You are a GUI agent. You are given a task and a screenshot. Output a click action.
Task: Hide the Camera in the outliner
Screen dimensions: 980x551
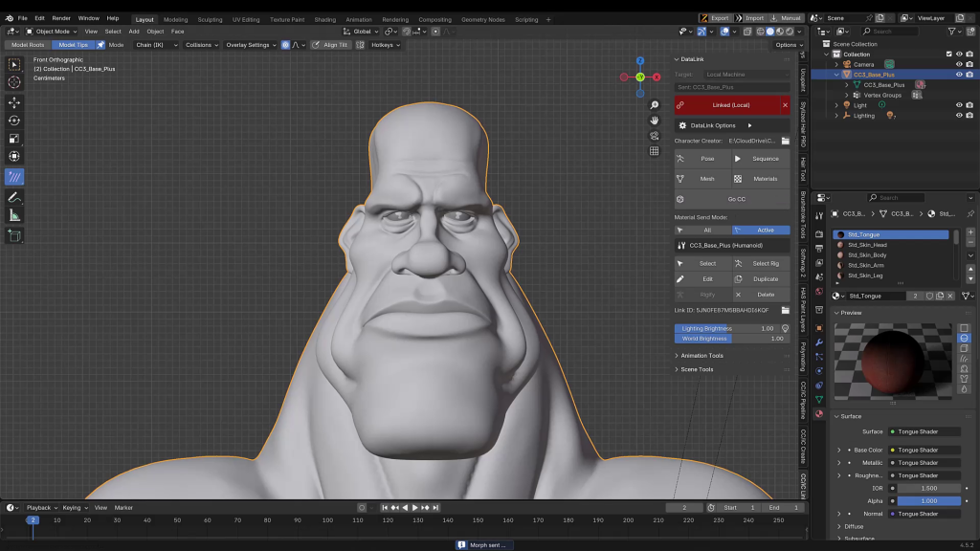tap(959, 64)
